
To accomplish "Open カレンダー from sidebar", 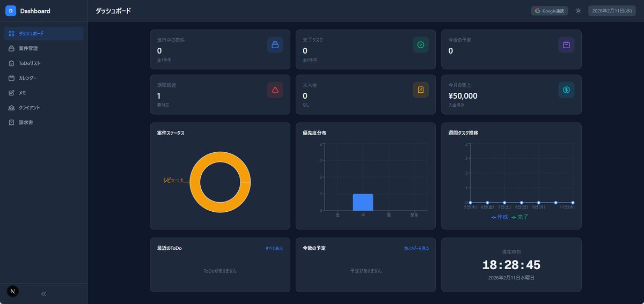I will tap(43, 78).
